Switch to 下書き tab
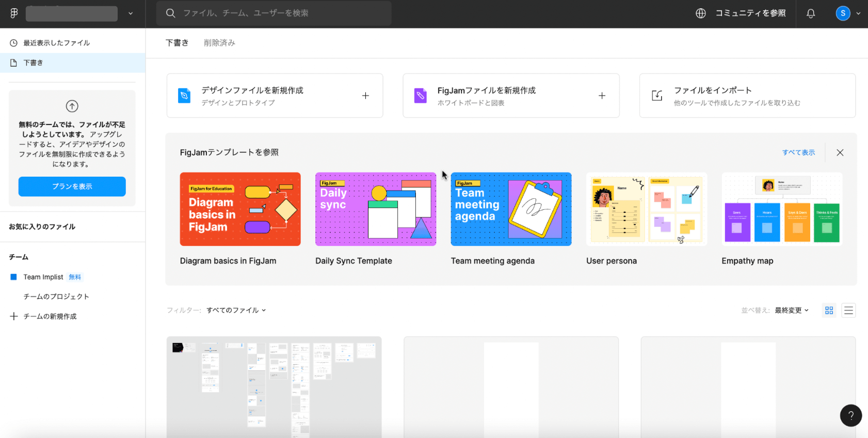 pyautogui.click(x=177, y=43)
